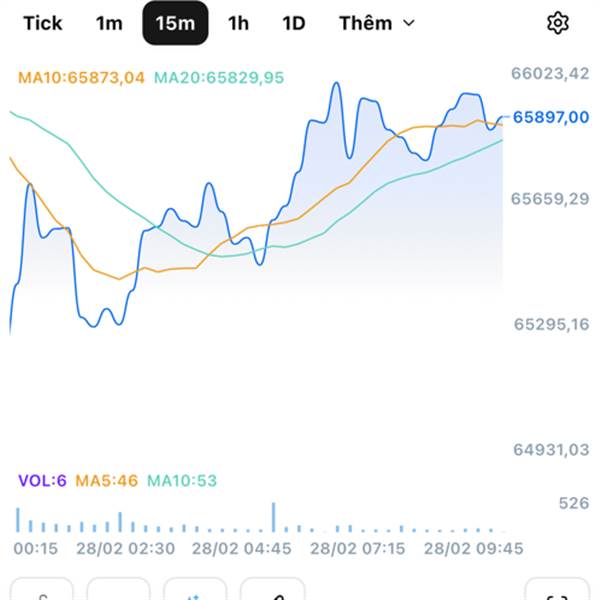Viewport: 600px width, 600px height.
Task: Click the current price tag 65897,00
Action: [550, 117]
